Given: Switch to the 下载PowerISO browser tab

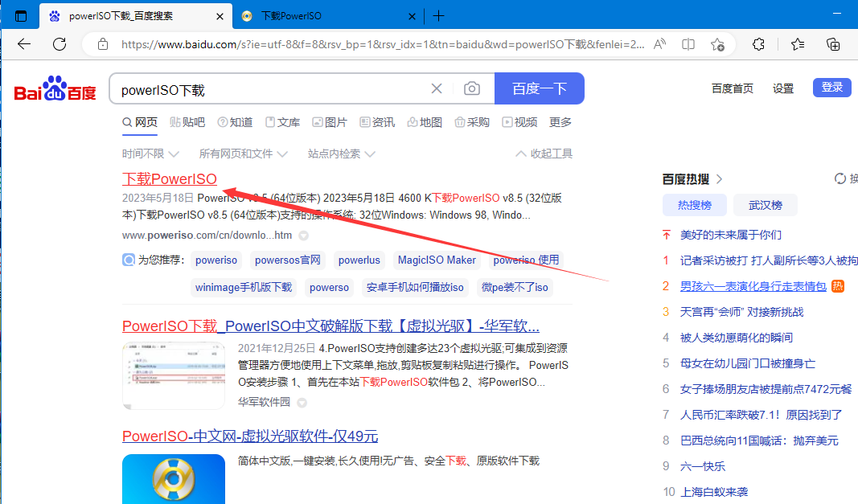Looking at the screenshot, I should (322, 16).
